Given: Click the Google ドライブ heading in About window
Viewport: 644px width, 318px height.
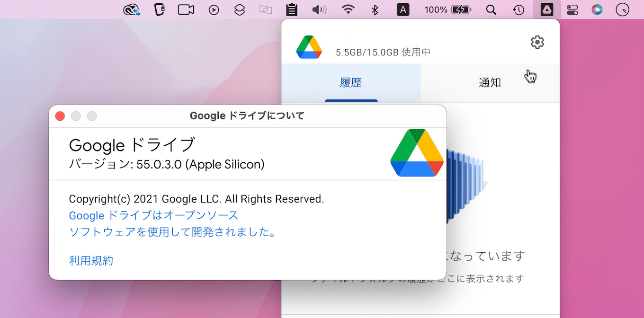Looking at the screenshot, I should (x=132, y=145).
